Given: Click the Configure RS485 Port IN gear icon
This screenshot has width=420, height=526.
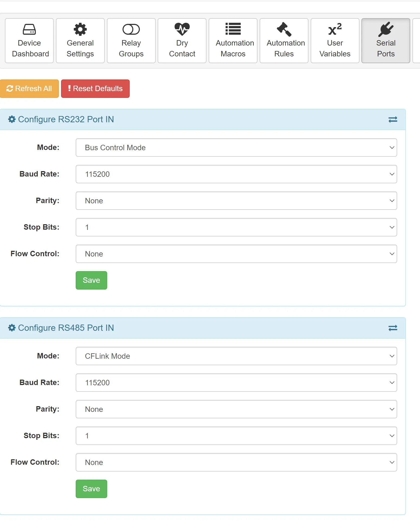Looking at the screenshot, I should [x=12, y=328].
